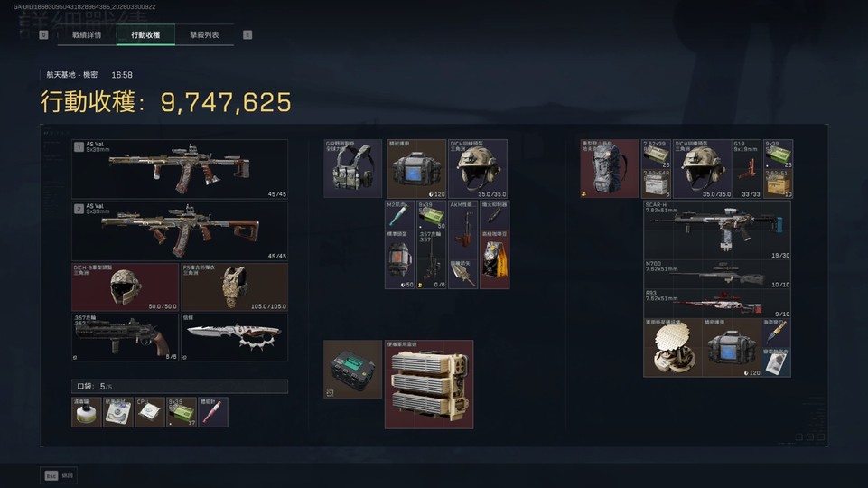
Task: Click the military satellite dish item
Action: (x=673, y=347)
